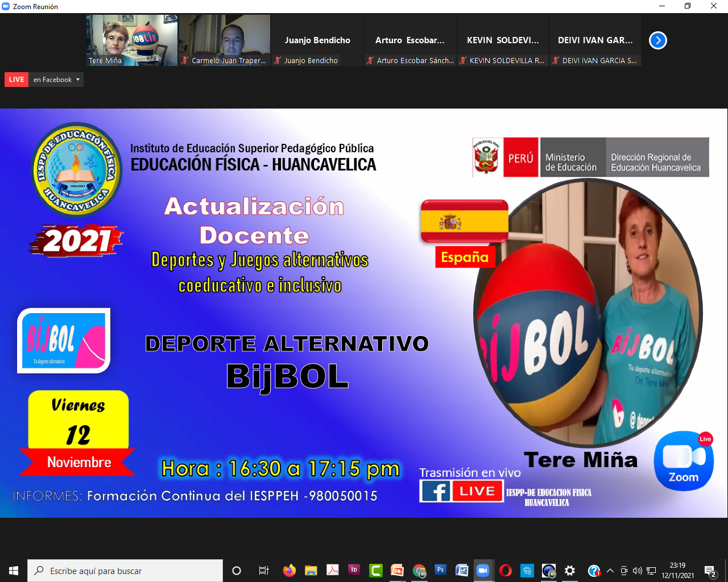
Task: Open Microsoft Word from taskbar
Action: point(462,570)
